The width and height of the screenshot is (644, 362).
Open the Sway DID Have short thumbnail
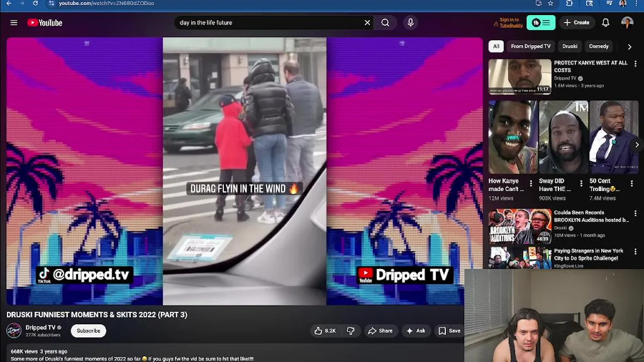tap(563, 137)
